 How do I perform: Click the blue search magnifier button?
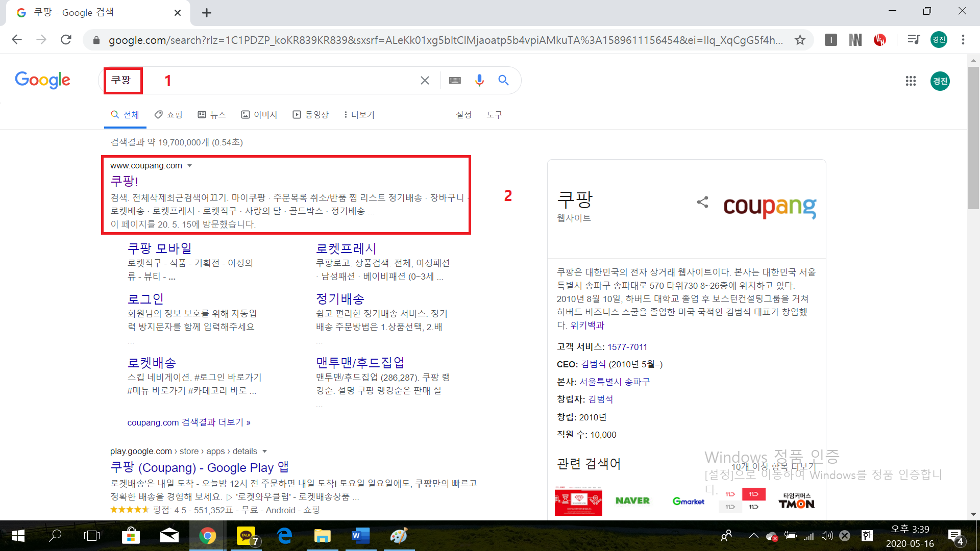(x=503, y=80)
